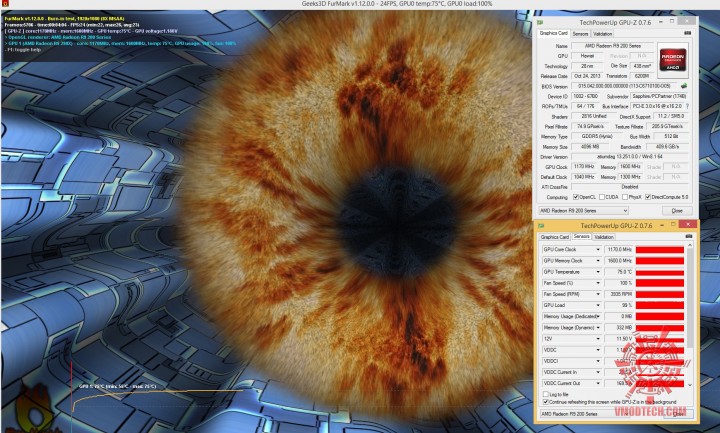Click the Subvendor field 'Sapphire/PCPartner'
720x433 pixels.
click(x=658, y=96)
